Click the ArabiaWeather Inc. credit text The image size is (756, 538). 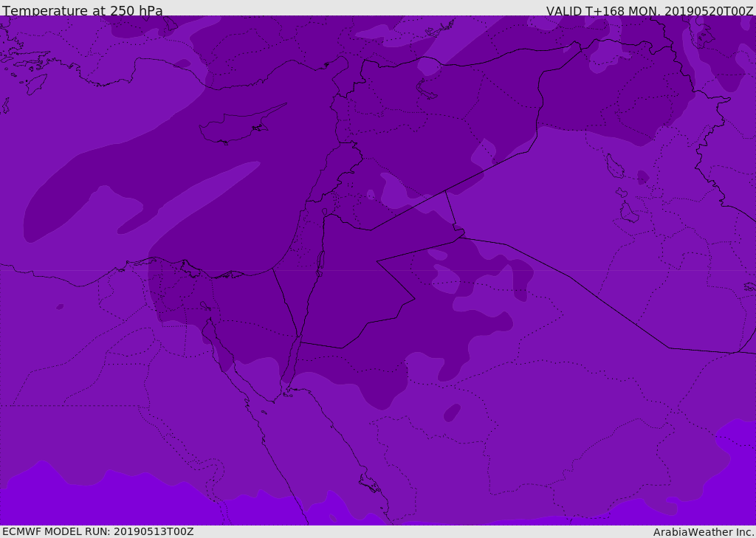click(x=704, y=532)
